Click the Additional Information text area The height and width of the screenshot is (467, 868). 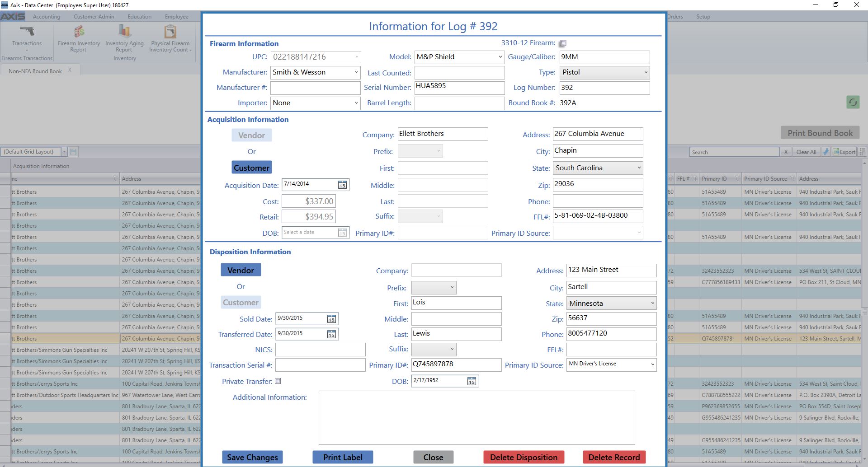[x=476, y=417]
